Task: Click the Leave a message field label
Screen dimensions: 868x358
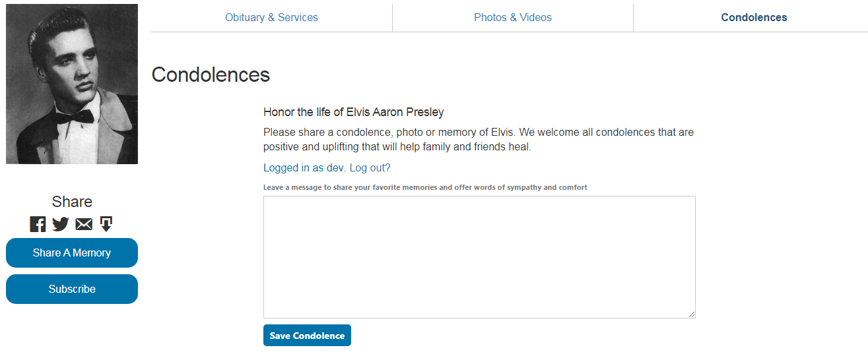Action: tap(425, 187)
